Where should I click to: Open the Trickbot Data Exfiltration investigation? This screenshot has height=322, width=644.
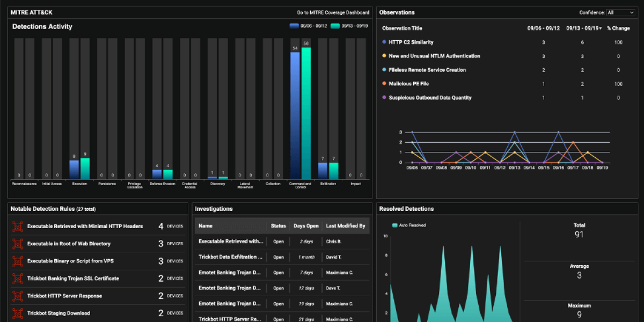pyautogui.click(x=231, y=257)
